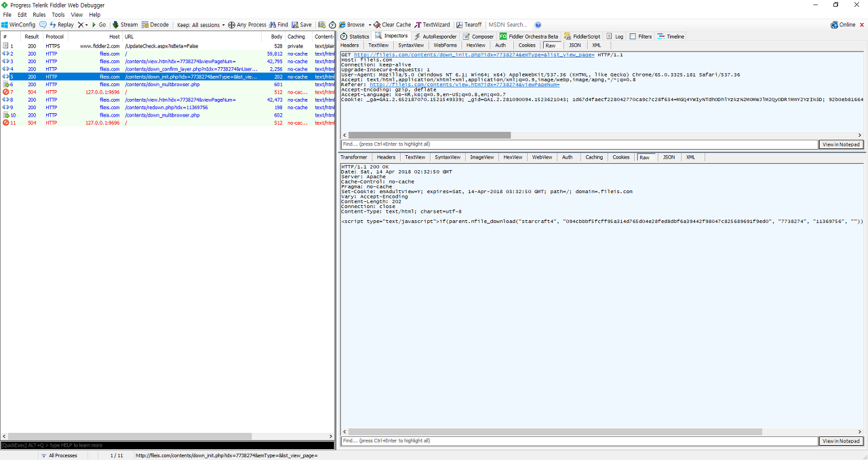Sort sessions by the Host column header

pos(95,37)
